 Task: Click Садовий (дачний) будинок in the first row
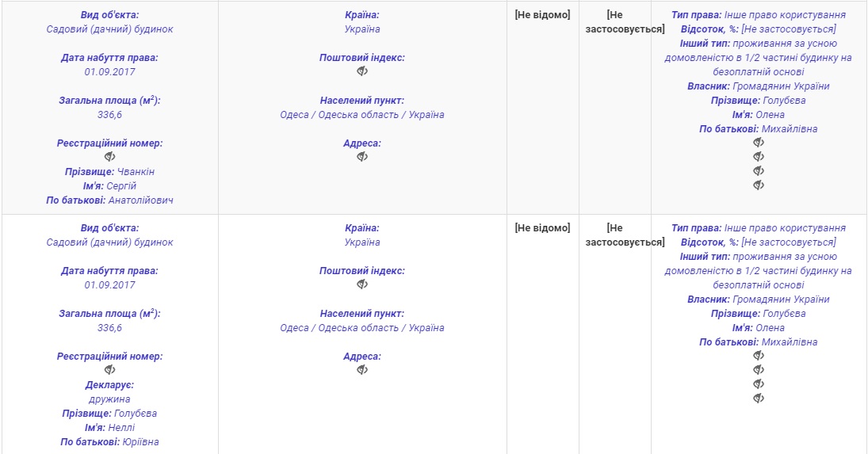coord(110,29)
